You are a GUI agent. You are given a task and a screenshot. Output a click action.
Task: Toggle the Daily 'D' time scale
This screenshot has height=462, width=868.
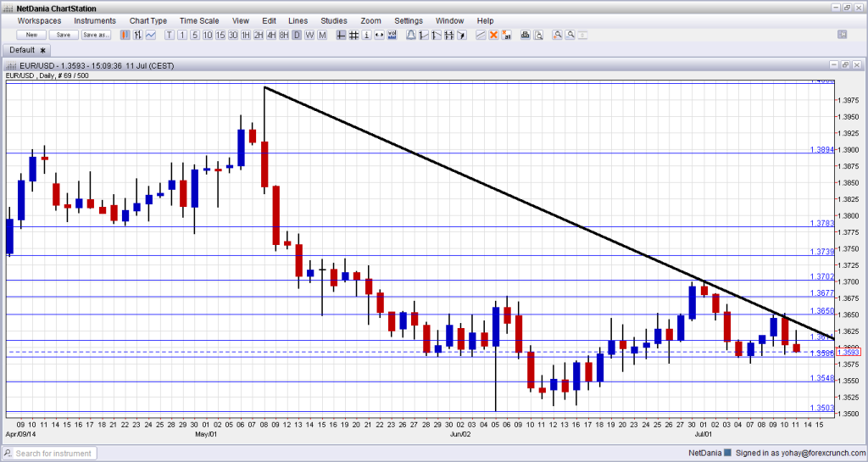pos(297,35)
